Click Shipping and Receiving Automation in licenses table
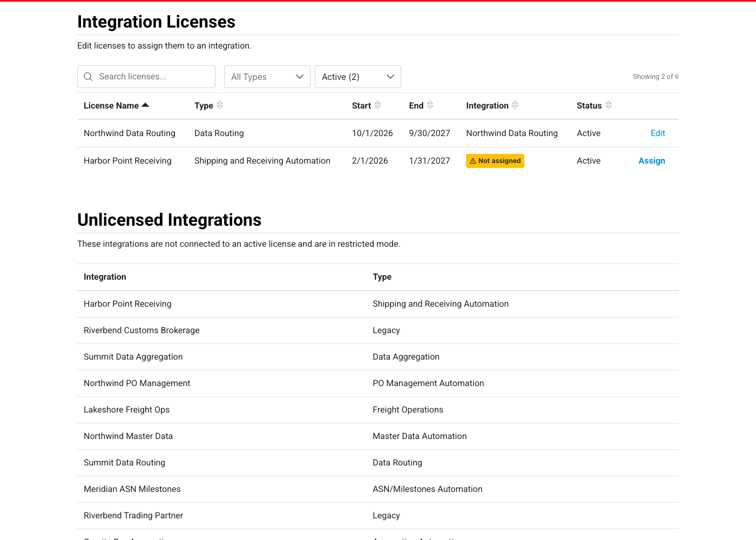The image size is (756, 540). pos(262,161)
